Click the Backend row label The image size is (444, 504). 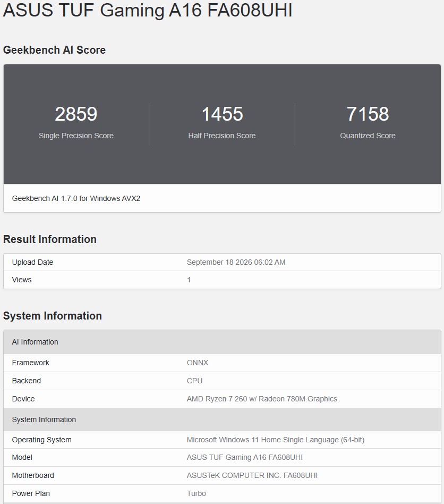(27, 381)
